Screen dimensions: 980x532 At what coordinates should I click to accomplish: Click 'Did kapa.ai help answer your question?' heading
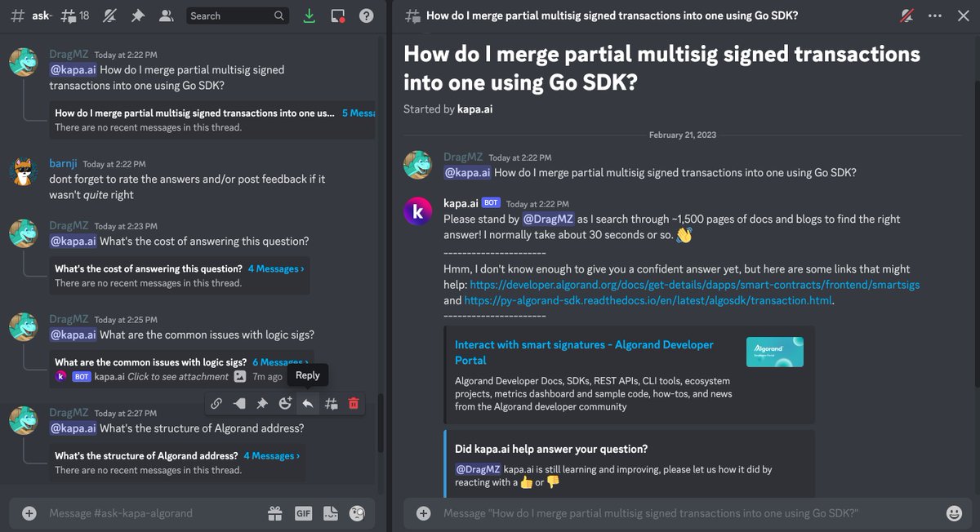pyautogui.click(x=551, y=449)
